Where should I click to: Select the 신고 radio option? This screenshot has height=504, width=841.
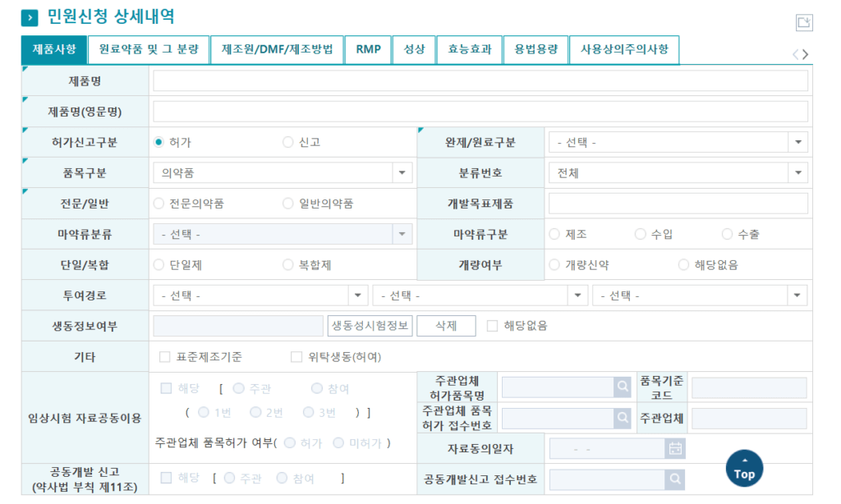tap(288, 142)
